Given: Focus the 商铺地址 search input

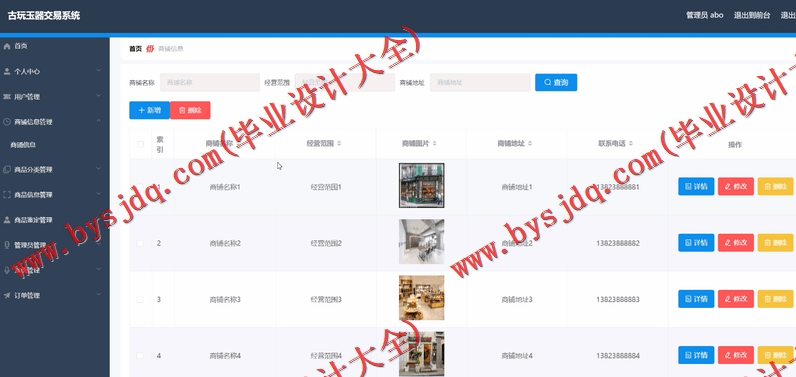Looking at the screenshot, I should pyautogui.click(x=480, y=82).
